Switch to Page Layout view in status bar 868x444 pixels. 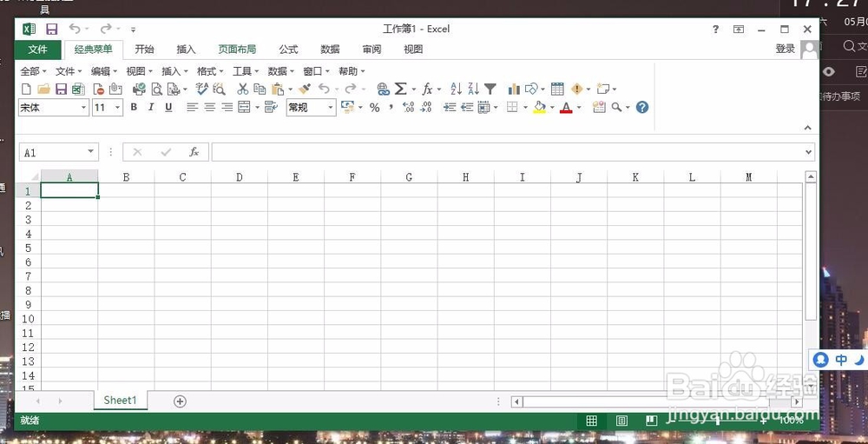(x=621, y=421)
